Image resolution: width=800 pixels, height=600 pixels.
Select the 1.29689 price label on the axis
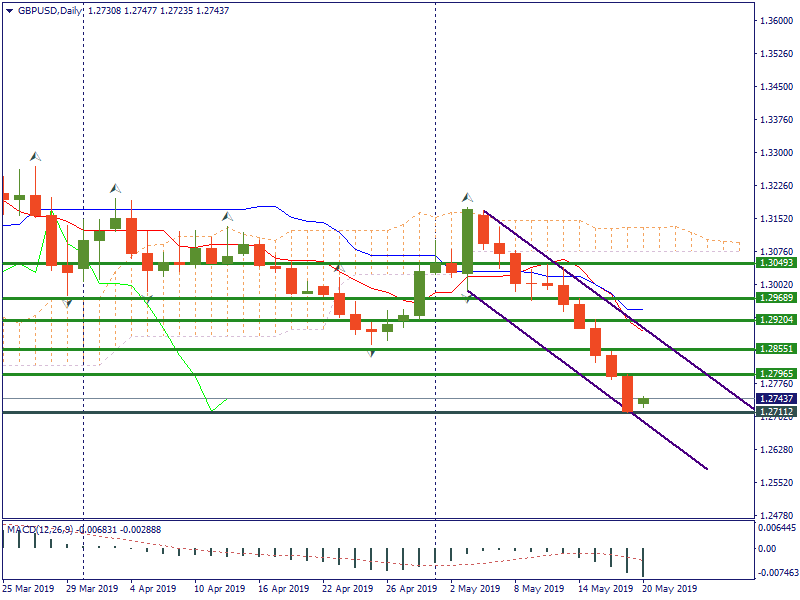(776, 298)
